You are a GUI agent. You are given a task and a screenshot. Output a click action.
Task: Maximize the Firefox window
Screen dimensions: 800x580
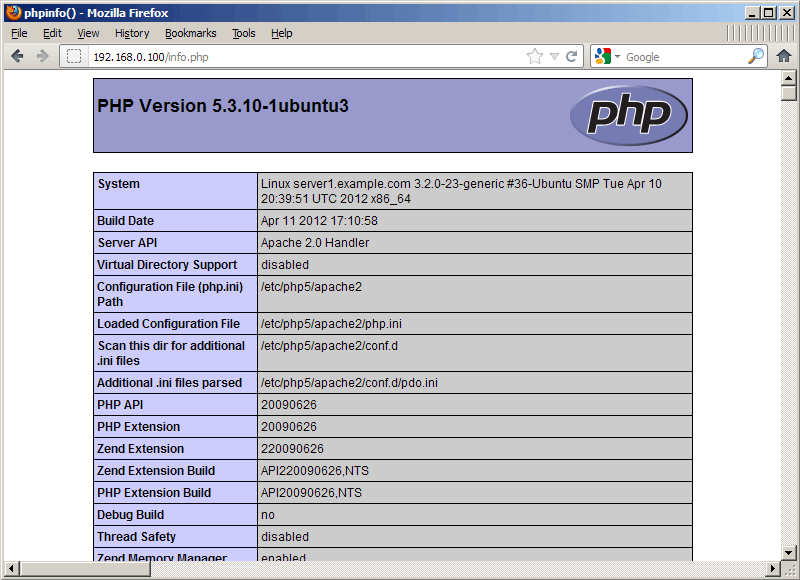tap(769, 13)
